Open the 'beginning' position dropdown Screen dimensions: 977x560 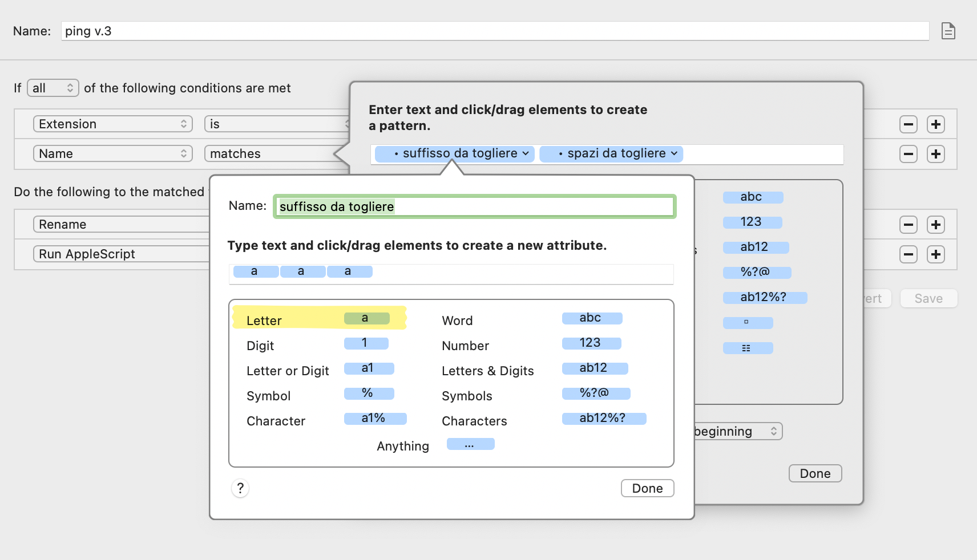pos(737,432)
